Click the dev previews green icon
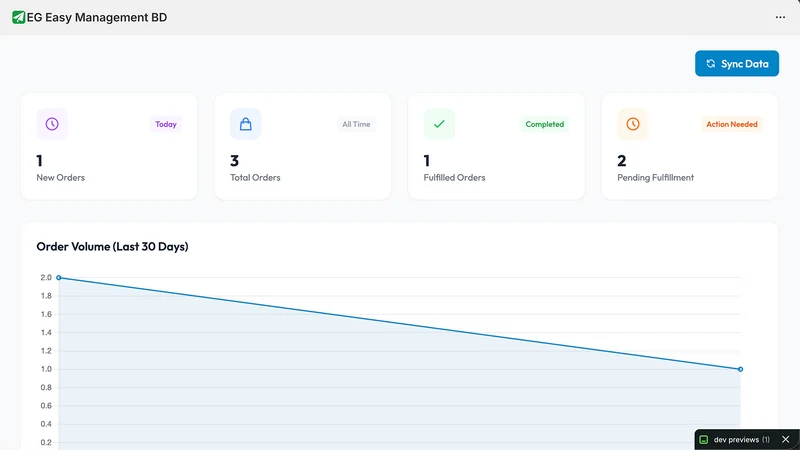The width and height of the screenshot is (800, 450). point(704,439)
